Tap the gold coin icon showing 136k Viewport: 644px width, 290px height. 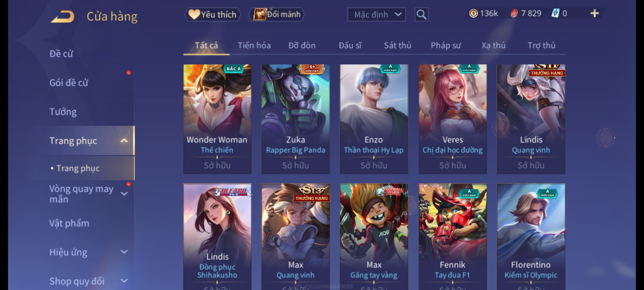tap(473, 13)
